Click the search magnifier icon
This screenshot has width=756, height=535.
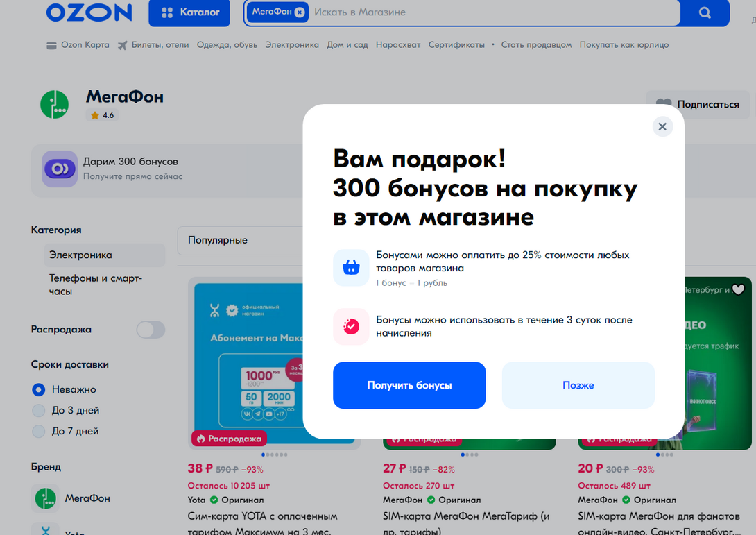tap(705, 12)
